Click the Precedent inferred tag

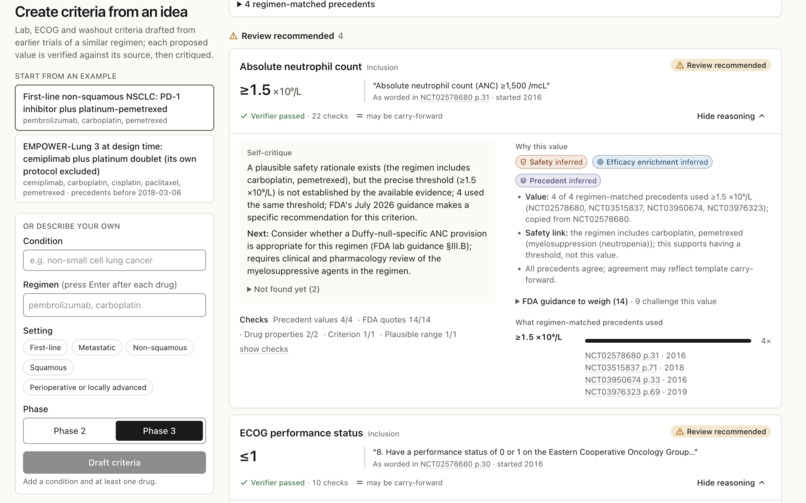coord(558,181)
